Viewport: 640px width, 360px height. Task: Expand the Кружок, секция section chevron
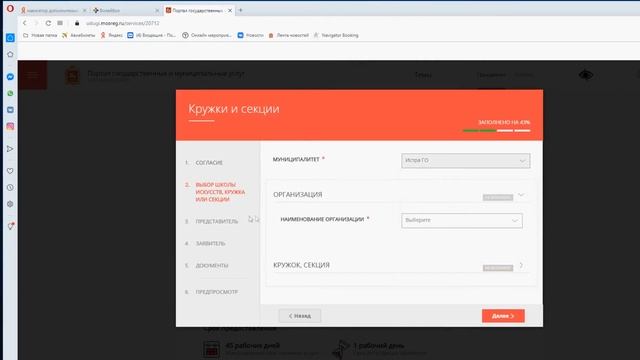[x=521, y=266]
